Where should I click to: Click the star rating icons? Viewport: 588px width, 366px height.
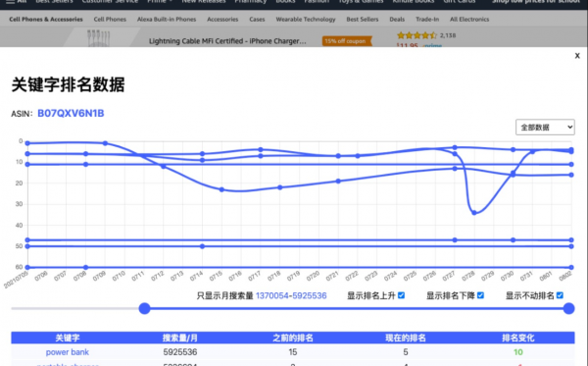[x=416, y=35]
